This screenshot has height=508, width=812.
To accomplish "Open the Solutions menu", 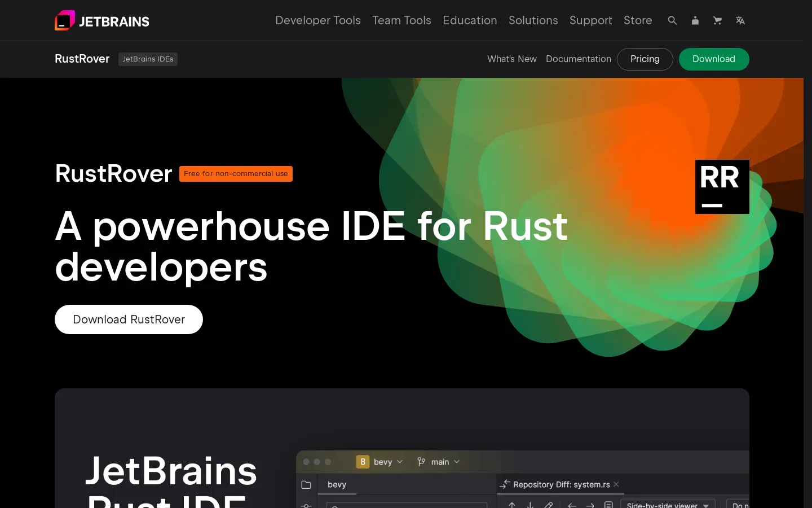I will point(533,20).
